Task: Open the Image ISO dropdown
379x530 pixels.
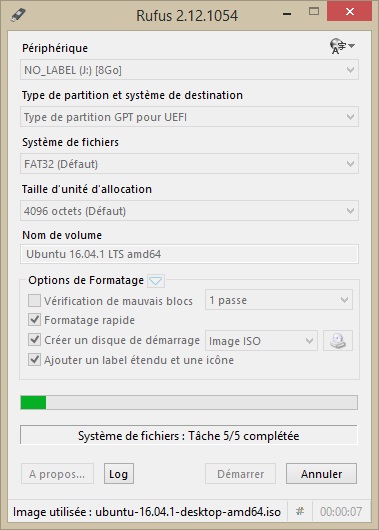Action: tap(261, 341)
